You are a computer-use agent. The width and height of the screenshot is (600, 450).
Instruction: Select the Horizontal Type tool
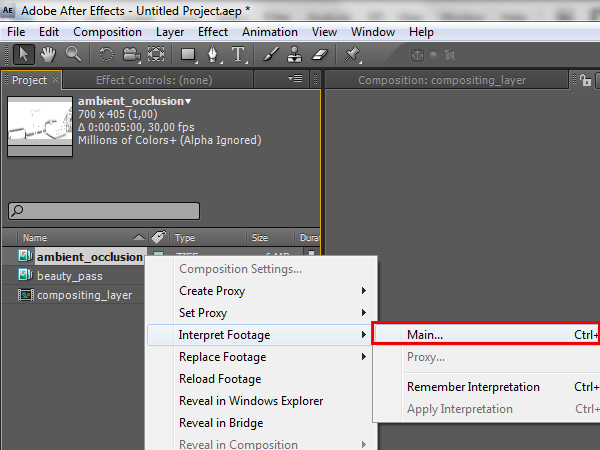tap(239, 54)
